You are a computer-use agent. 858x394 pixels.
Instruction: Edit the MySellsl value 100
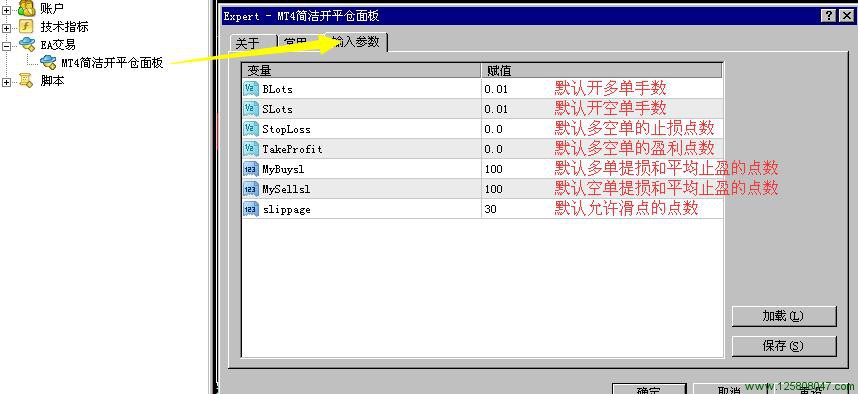[x=493, y=189]
